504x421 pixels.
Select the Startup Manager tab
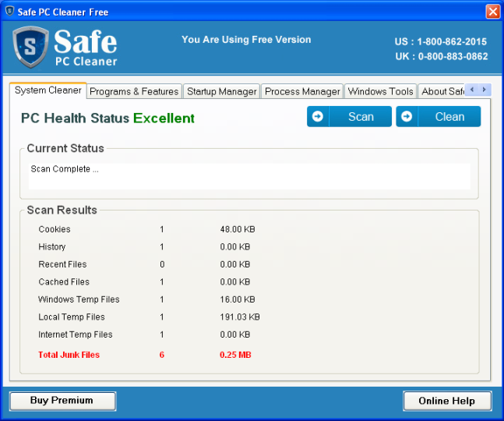pyautogui.click(x=221, y=91)
